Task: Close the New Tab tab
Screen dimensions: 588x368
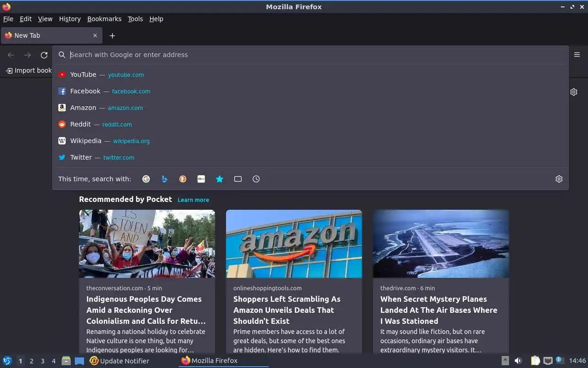Action: [x=95, y=35]
